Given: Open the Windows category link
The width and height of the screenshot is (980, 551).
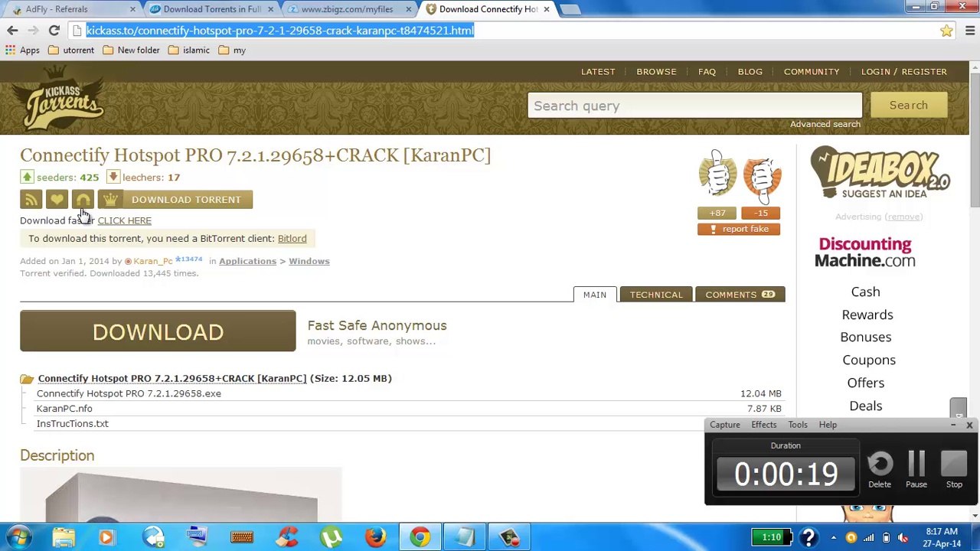Looking at the screenshot, I should [x=309, y=262].
